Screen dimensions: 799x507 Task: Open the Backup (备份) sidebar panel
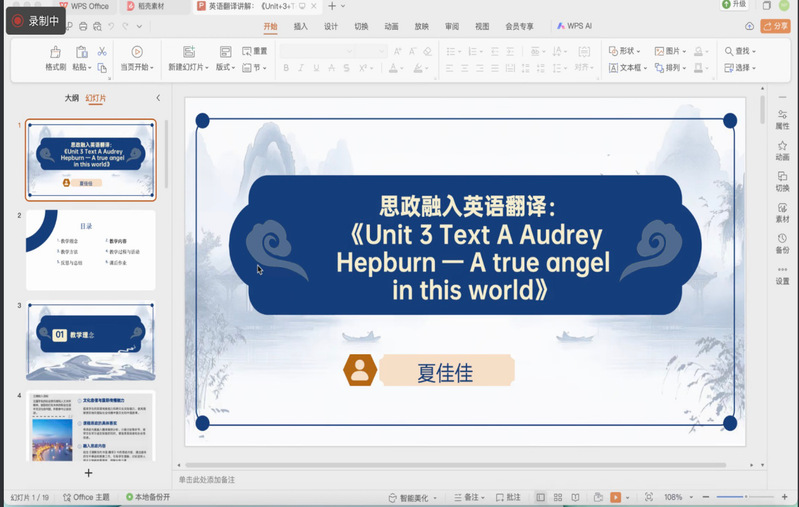point(782,242)
